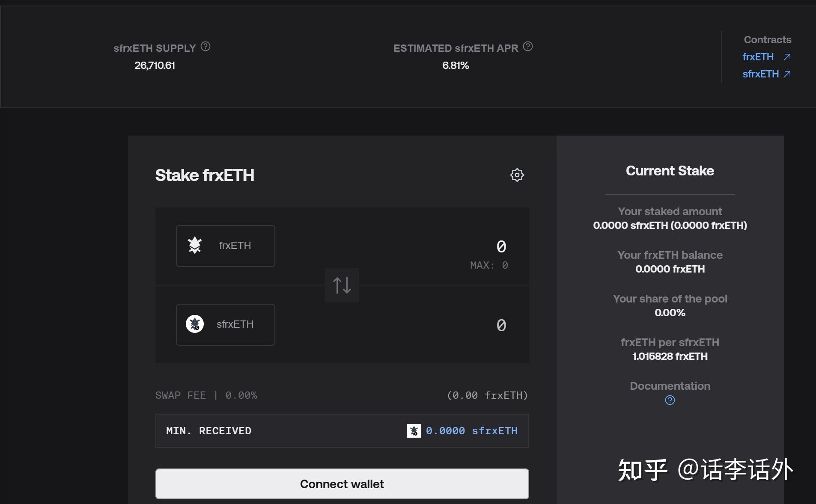This screenshot has height=504, width=816.
Task: Open the staking settings gear
Action: pos(517,175)
